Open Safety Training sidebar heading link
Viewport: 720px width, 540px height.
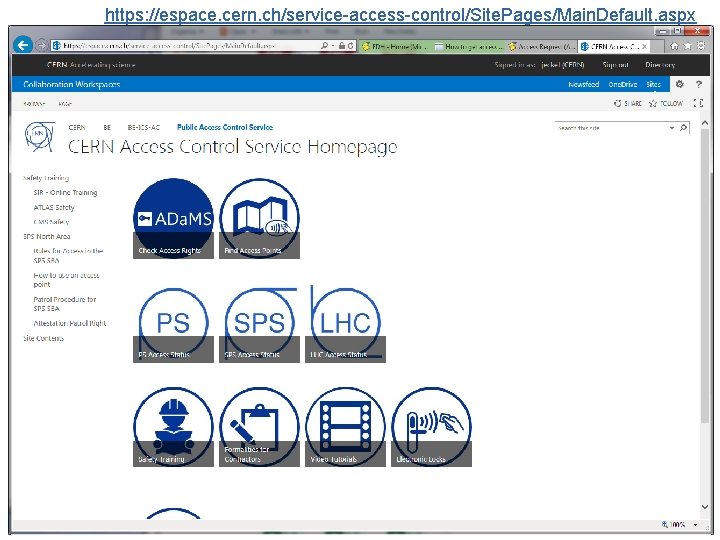[x=46, y=178]
